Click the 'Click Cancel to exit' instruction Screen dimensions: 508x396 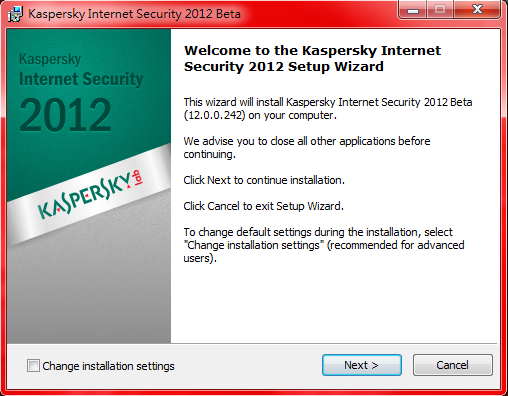[263, 206]
